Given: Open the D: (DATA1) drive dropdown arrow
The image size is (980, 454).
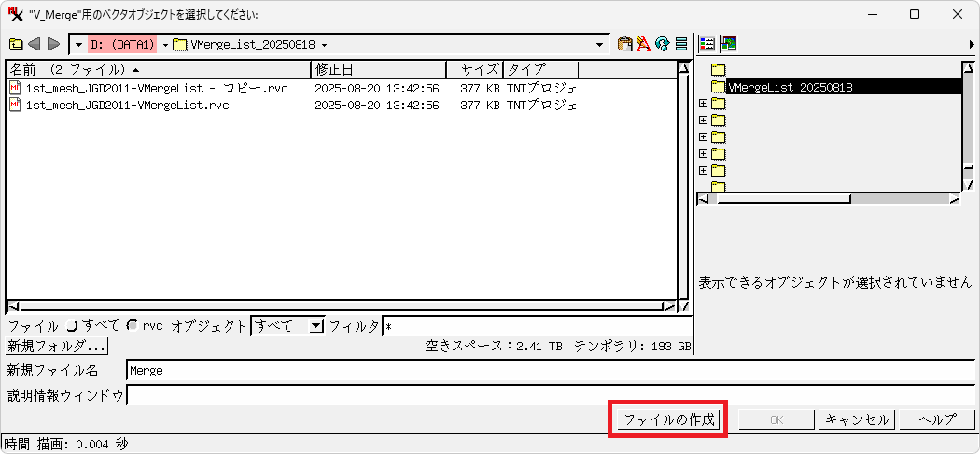Looking at the screenshot, I should coord(166,44).
